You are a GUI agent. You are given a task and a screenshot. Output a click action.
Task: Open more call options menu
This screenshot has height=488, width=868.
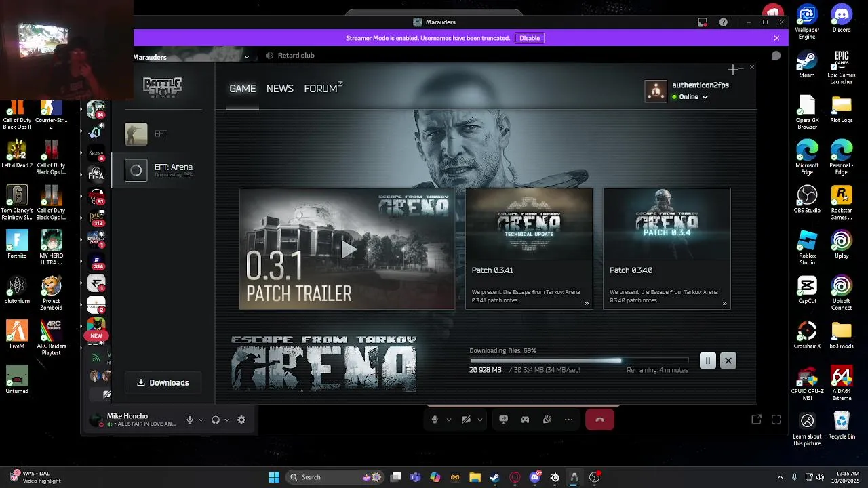[568, 420]
